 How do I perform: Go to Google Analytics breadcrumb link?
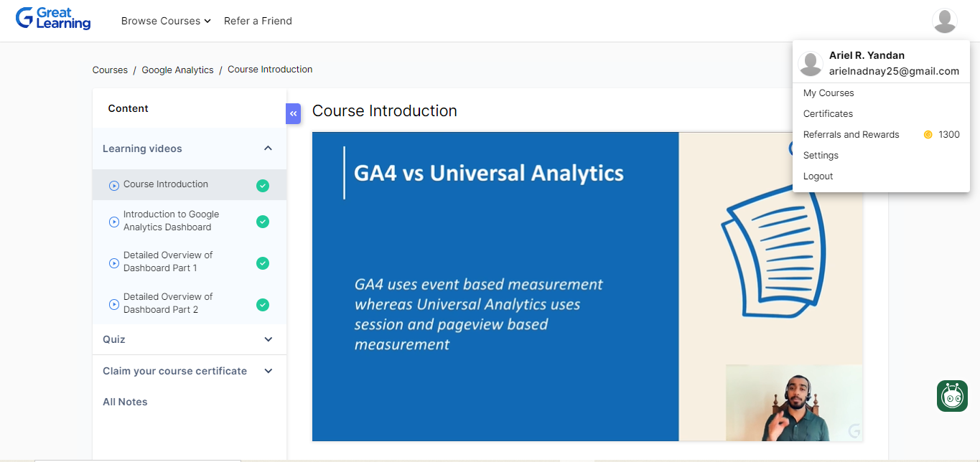[177, 70]
